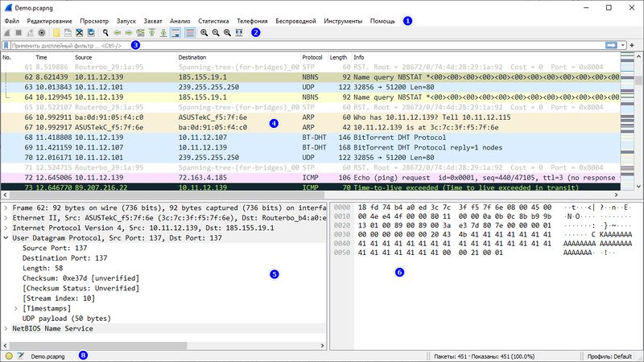Restart the current capture
The width and height of the screenshot is (644, 362).
pyautogui.click(x=30, y=33)
